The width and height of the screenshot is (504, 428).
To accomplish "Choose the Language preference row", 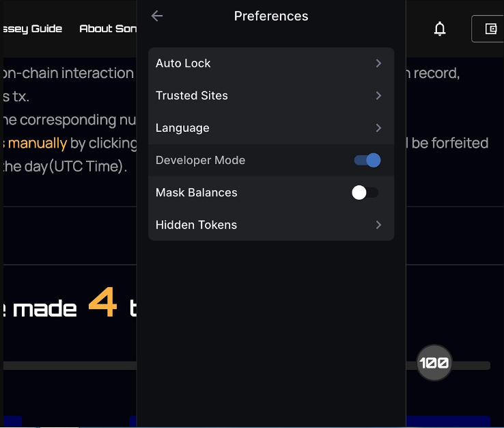I will coord(271,128).
